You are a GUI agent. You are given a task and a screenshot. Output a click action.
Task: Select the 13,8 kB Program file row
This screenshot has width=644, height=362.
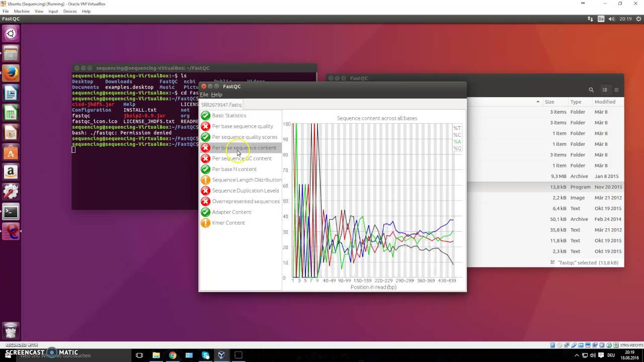pyautogui.click(x=545, y=187)
